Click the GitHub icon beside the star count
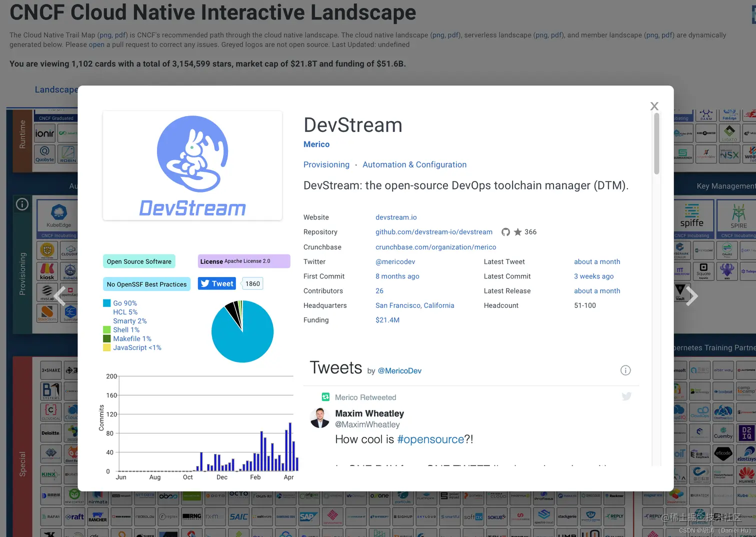Viewport: 756px width, 537px height. tap(505, 232)
